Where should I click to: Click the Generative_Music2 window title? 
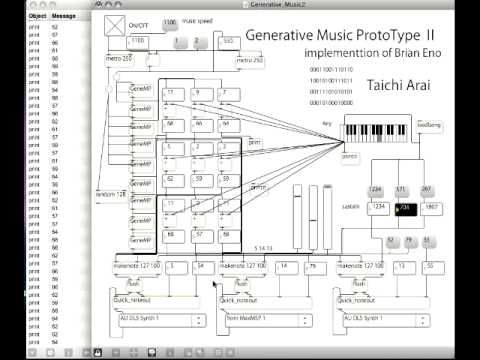coord(278,5)
